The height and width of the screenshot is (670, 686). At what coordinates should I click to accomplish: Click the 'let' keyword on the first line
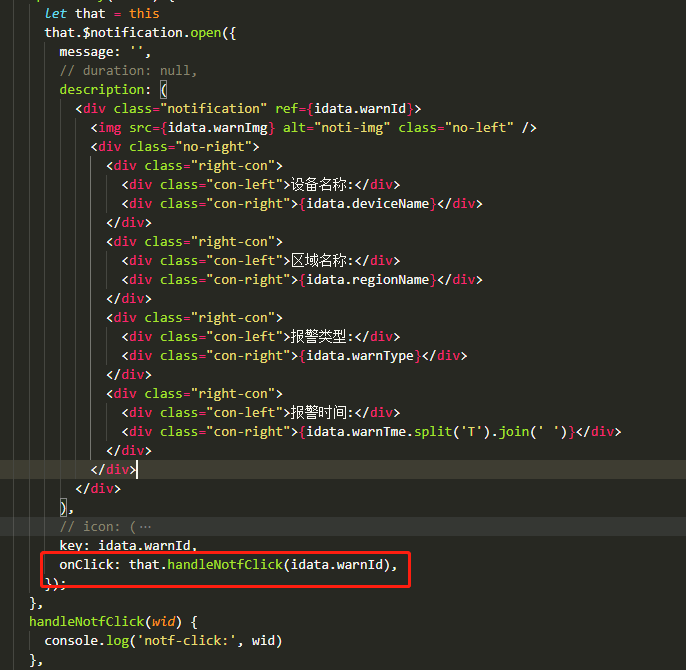pos(56,14)
